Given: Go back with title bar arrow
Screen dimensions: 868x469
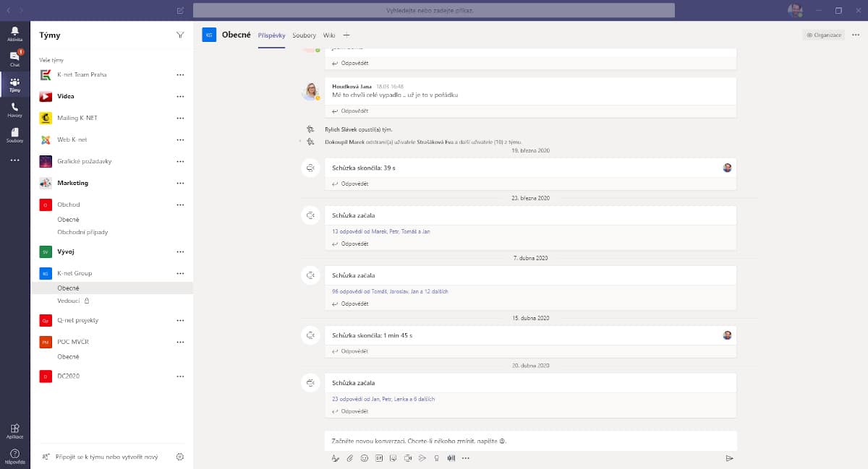Looking at the screenshot, I should [x=8, y=11].
